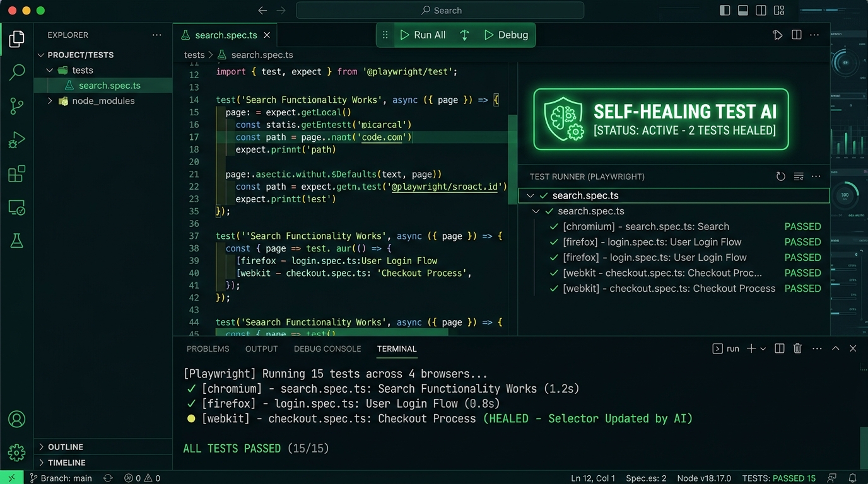
Task: Select search.spec.ts file in Explorer
Action: (103, 86)
